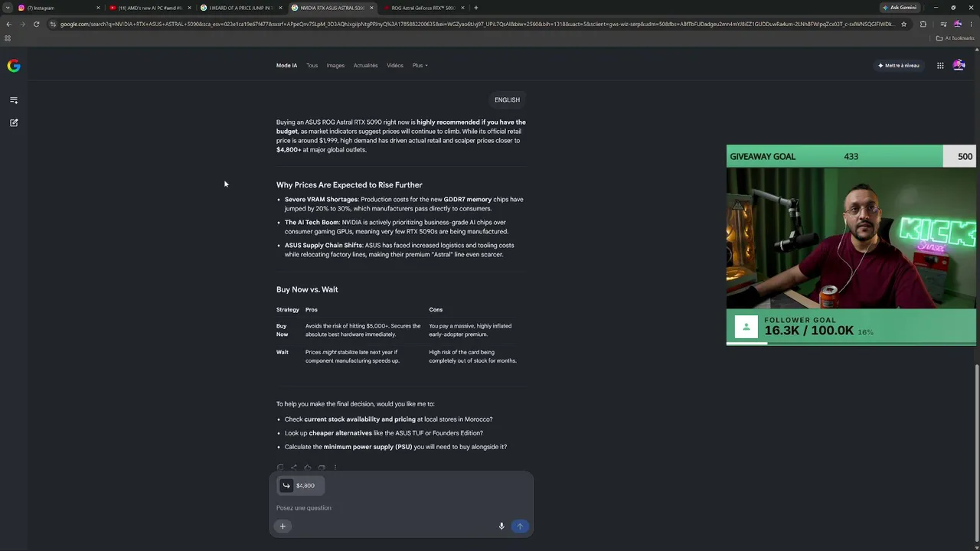Give the response a thumbs up
Screen dimensions: 980x551
coord(308,467)
